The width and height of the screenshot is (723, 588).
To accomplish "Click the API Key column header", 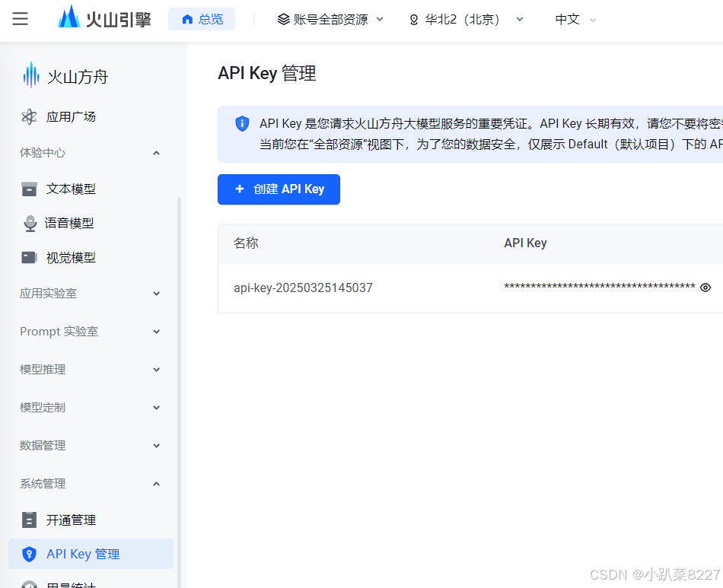I will point(525,243).
